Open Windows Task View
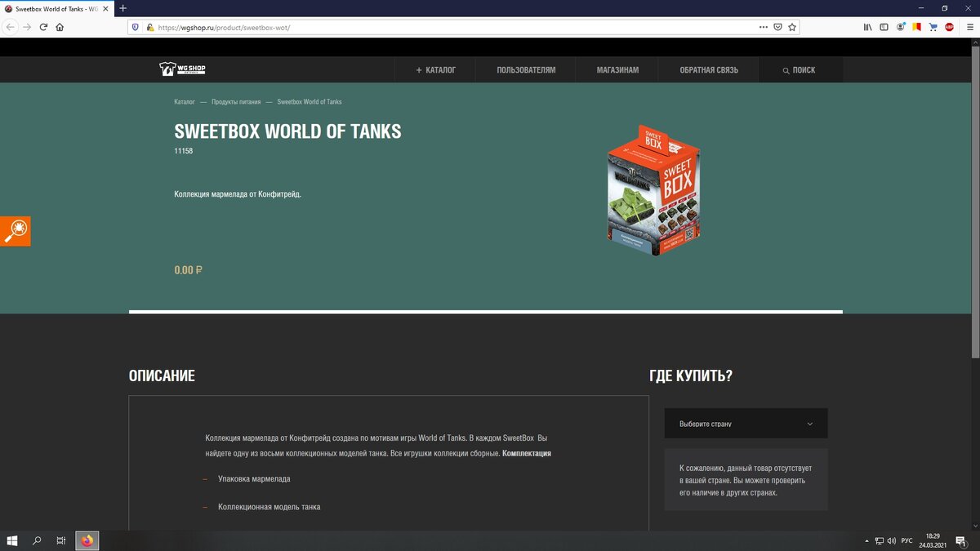This screenshot has width=980, height=551. tap(61, 540)
